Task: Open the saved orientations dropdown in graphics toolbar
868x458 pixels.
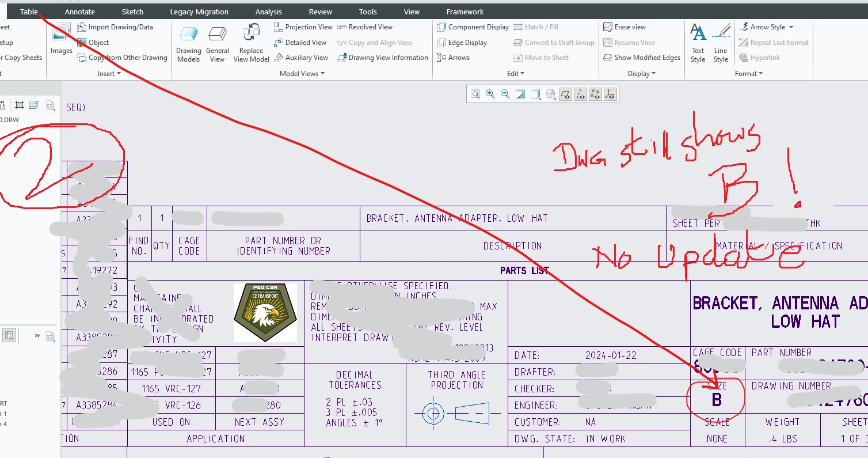Action: (550, 94)
